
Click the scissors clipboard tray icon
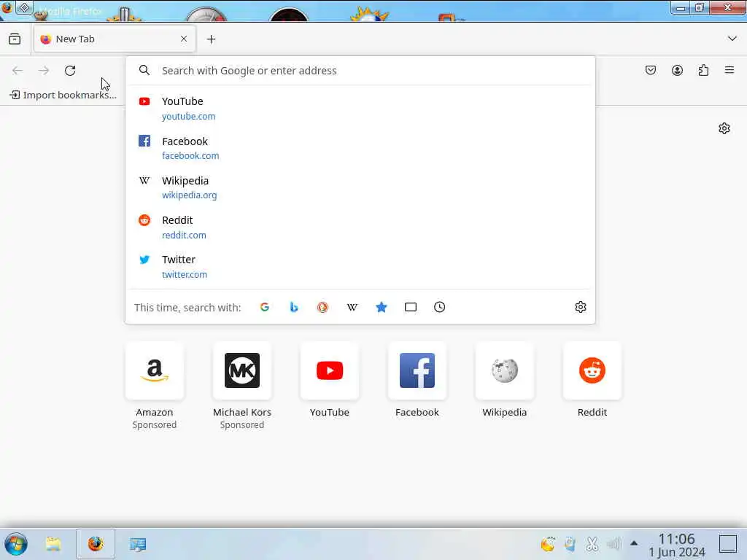click(x=592, y=544)
